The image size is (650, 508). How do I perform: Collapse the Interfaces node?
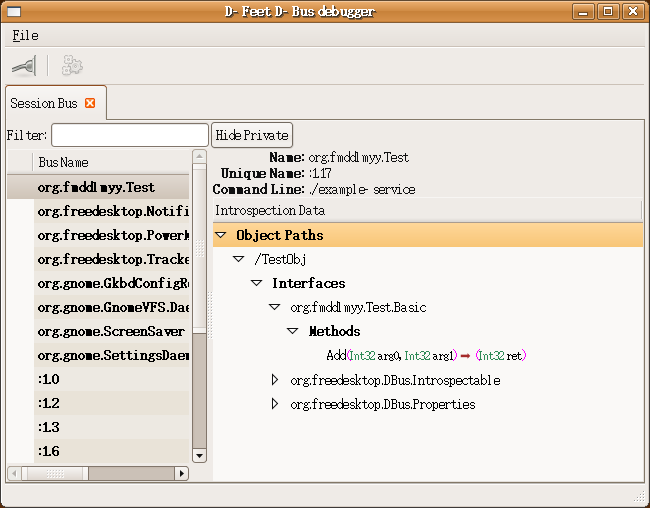click(x=257, y=283)
